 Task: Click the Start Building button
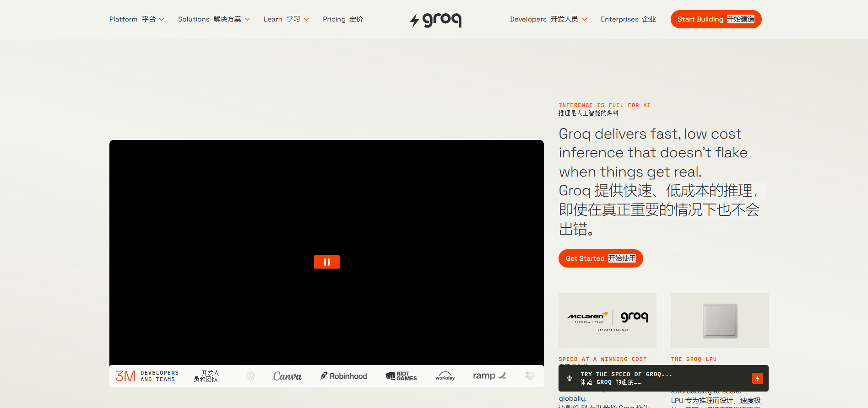coord(716,19)
